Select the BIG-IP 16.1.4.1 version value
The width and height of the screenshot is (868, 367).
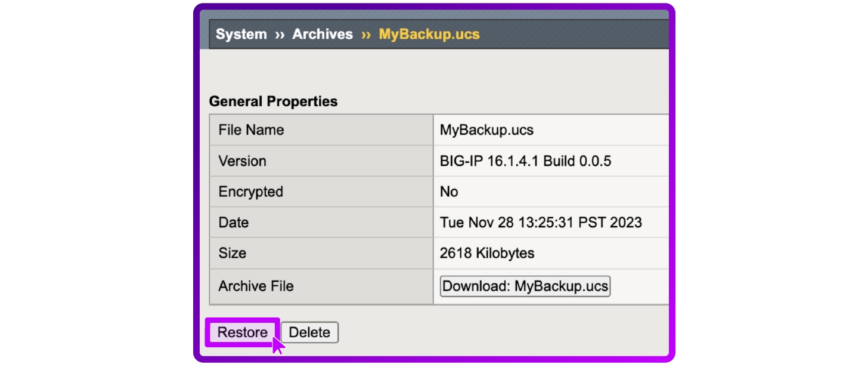point(525,161)
